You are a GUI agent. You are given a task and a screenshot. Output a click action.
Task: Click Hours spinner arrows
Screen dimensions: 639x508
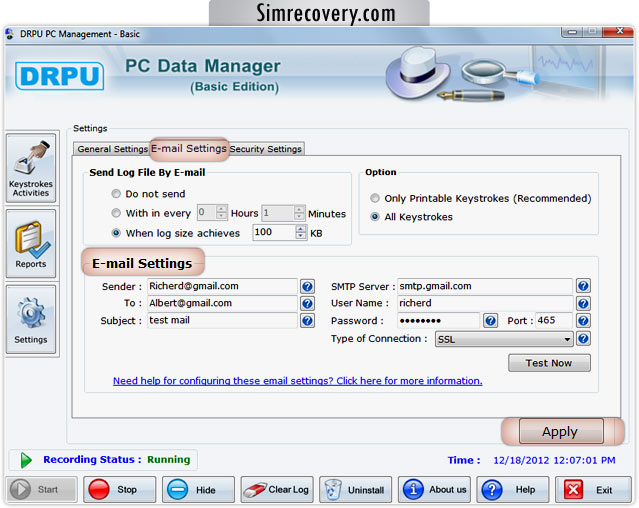tap(221, 212)
